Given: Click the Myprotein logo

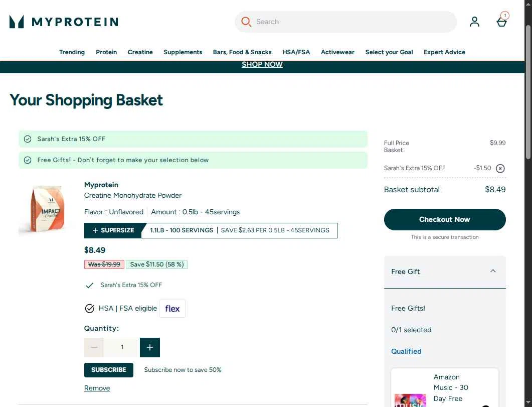Looking at the screenshot, I should (x=64, y=22).
